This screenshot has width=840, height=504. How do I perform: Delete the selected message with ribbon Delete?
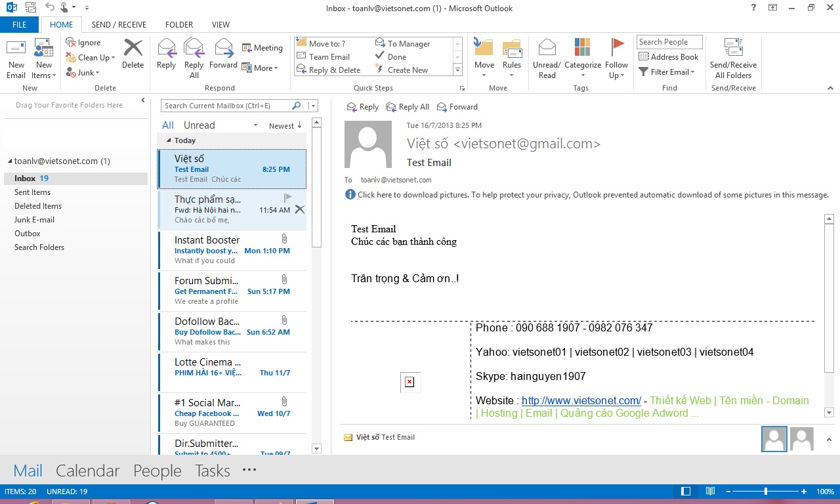[133, 54]
